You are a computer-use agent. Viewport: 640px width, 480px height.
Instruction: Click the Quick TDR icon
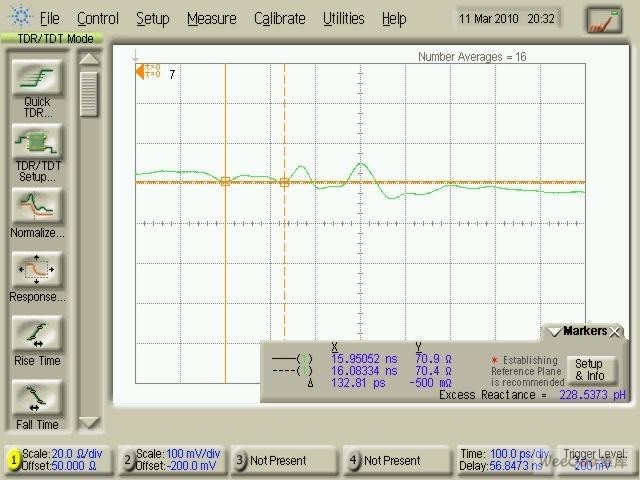point(37,78)
